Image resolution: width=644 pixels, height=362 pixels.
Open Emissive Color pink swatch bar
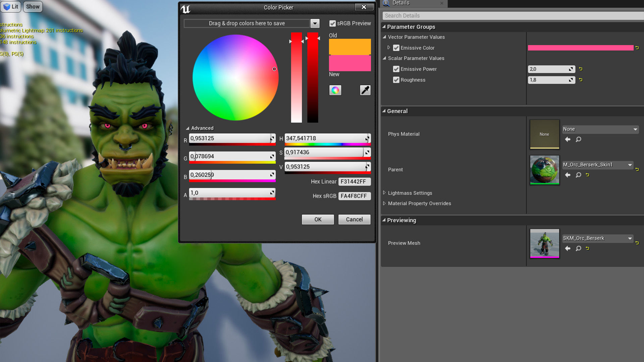point(581,48)
